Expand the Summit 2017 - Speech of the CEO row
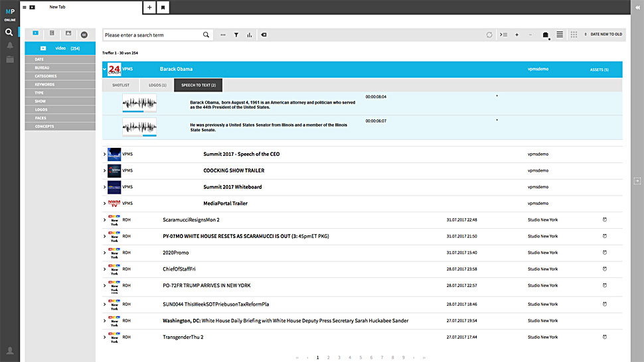Image resolution: width=644 pixels, height=362 pixels. point(104,154)
